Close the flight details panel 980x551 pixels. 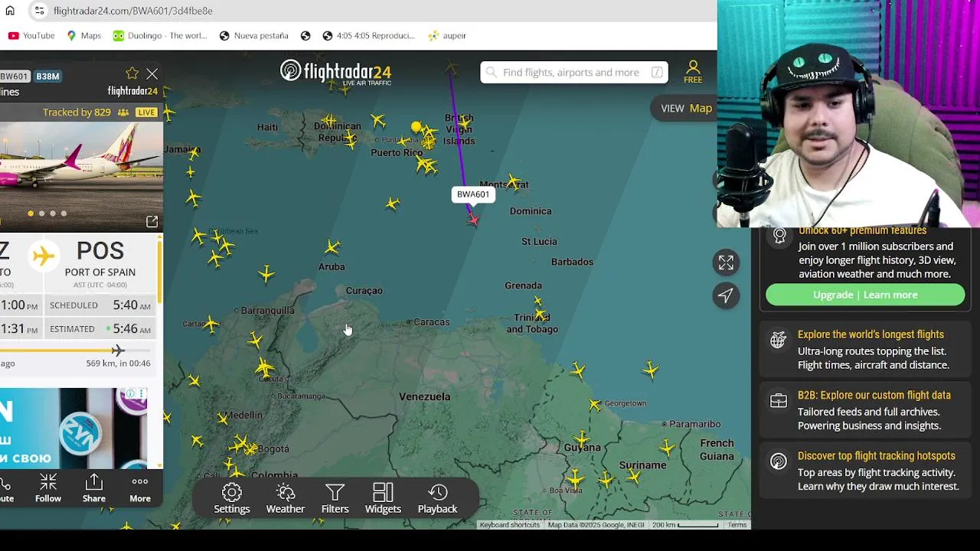point(152,74)
